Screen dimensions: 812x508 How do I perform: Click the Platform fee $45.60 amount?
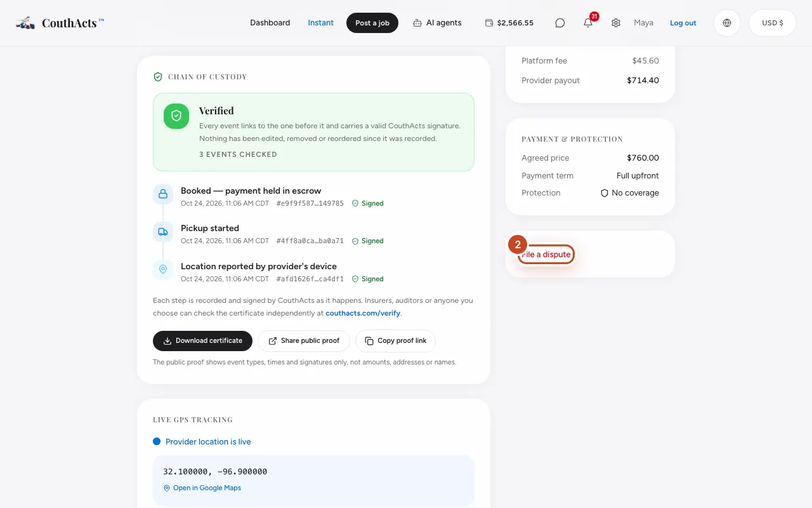pos(645,61)
